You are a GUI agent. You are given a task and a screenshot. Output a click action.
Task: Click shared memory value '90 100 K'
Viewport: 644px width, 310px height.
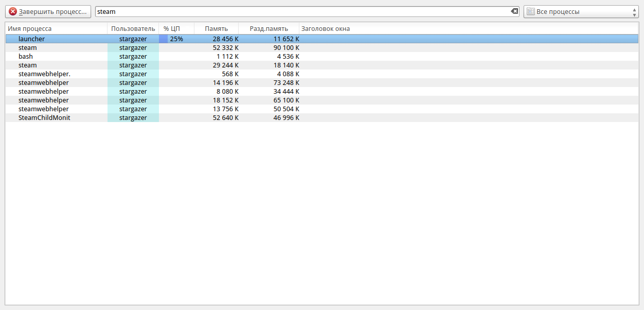pos(286,47)
